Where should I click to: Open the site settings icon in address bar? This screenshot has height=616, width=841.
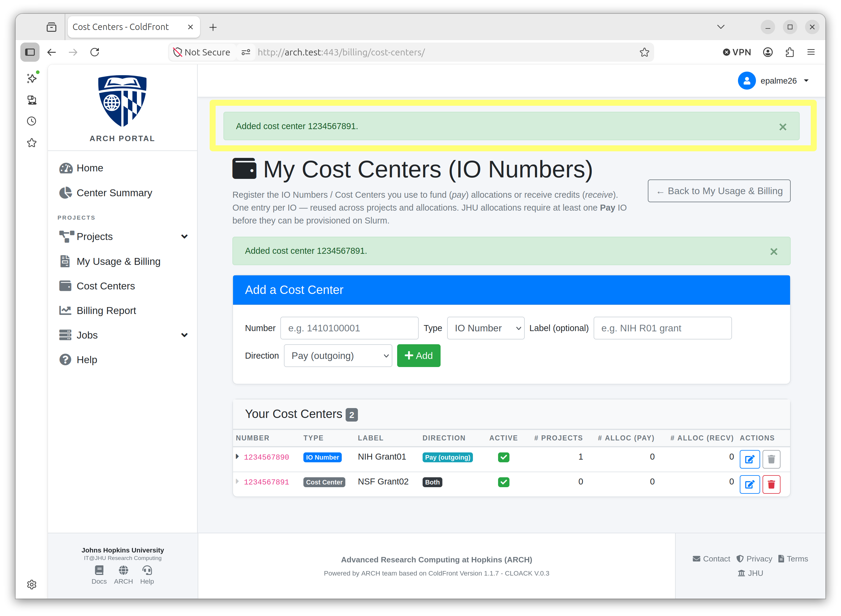tap(246, 52)
